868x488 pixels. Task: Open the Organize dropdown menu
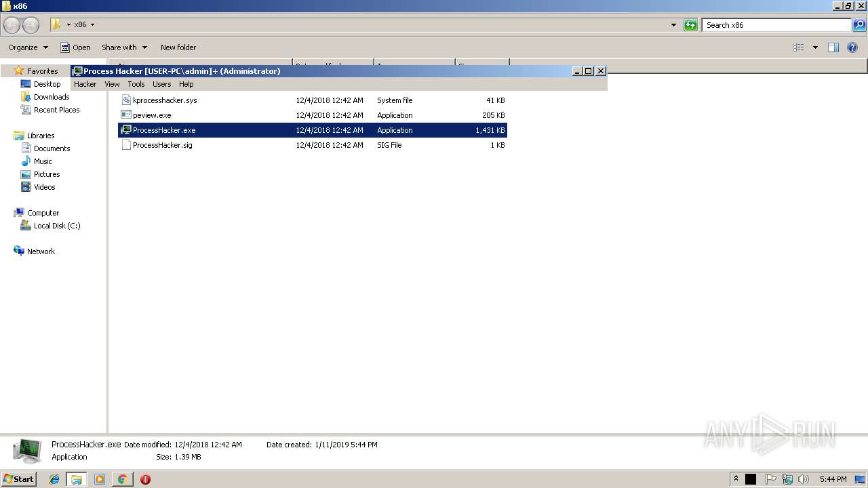tap(28, 47)
